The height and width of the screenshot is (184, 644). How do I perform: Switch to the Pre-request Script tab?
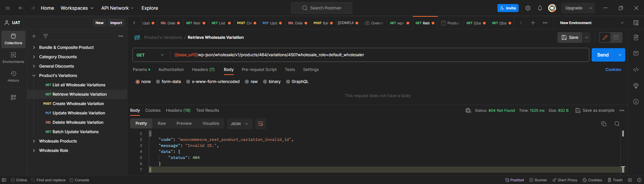(x=259, y=70)
